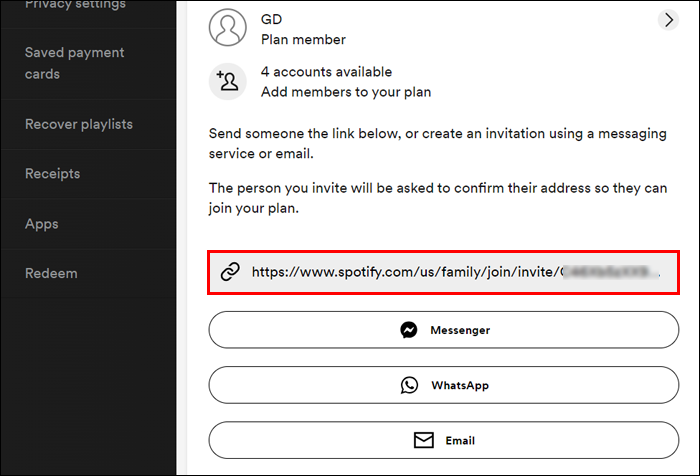Share invitation via Messenger button
This screenshot has height=476, width=700.
click(x=443, y=330)
